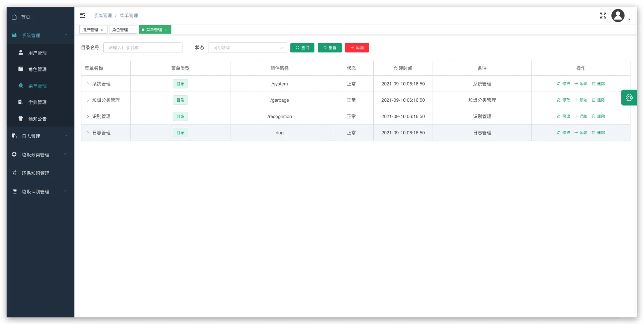This screenshot has width=644, height=324.
Task: Close the 角色管理 tab
Action: pos(132,30)
